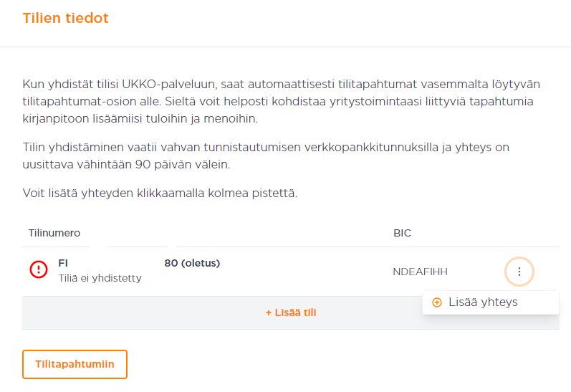Select the NDEAFIHH BIC code
This screenshot has width=571, height=392.
coord(421,272)
